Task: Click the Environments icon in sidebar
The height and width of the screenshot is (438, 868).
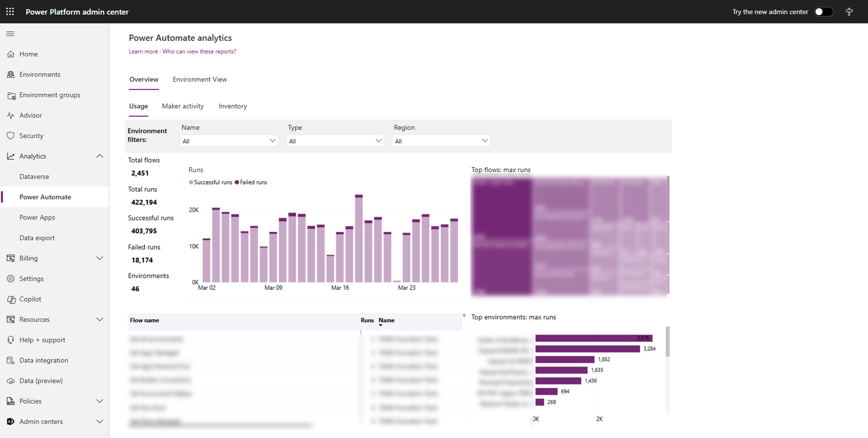Action: [x=11, y=75]
